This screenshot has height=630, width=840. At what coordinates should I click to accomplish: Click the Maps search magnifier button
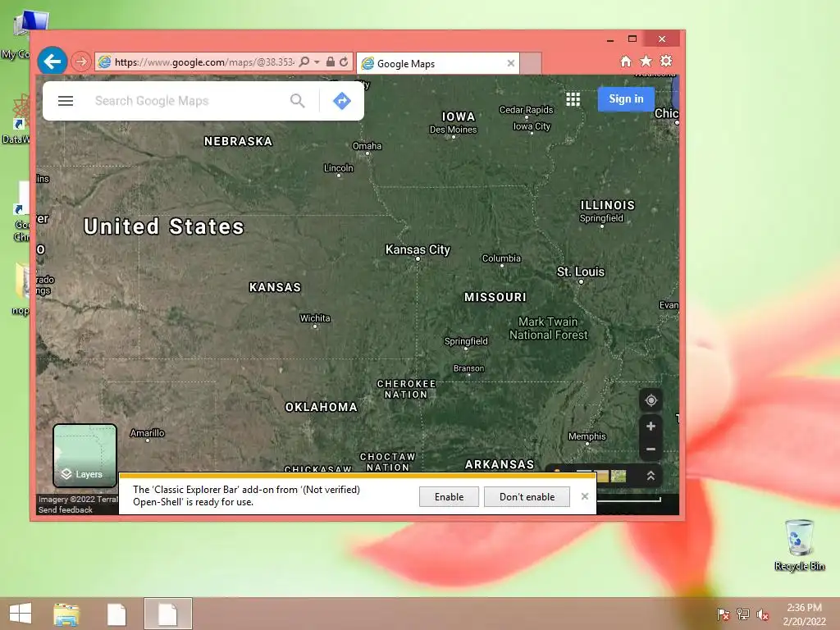(x=297, y=101)
